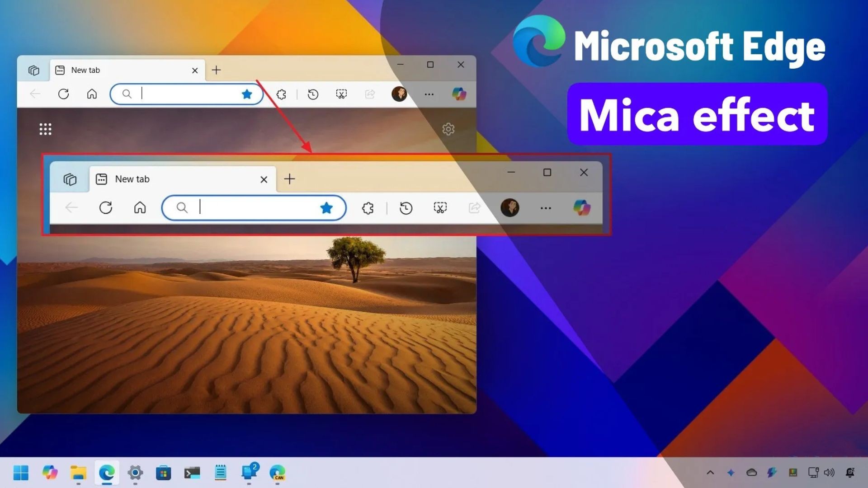The height and width of the screenshot is (488, 868).
Task: Click Home in magnified Edge toolbar
Action: (140, 208)
